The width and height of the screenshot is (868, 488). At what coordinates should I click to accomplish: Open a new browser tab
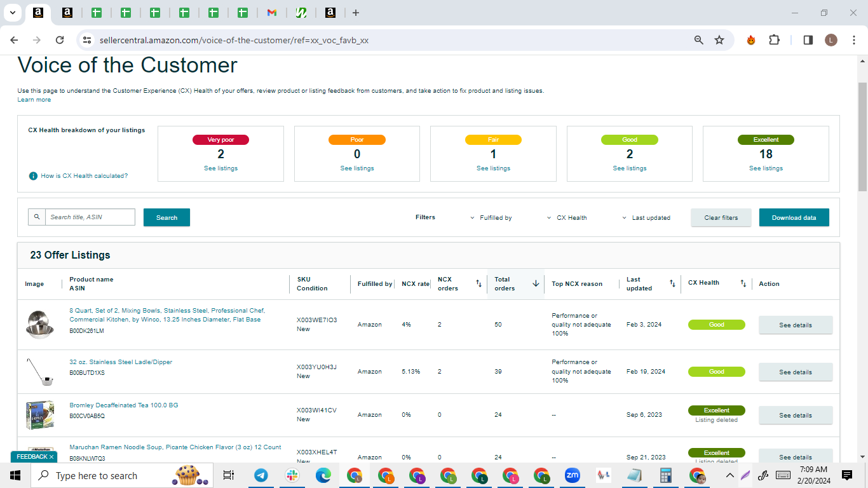[x=356, y=13]
